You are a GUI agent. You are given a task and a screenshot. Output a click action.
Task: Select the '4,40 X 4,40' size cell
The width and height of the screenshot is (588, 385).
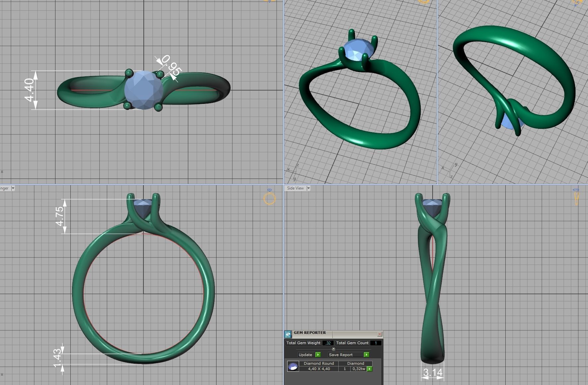[319, 369]
